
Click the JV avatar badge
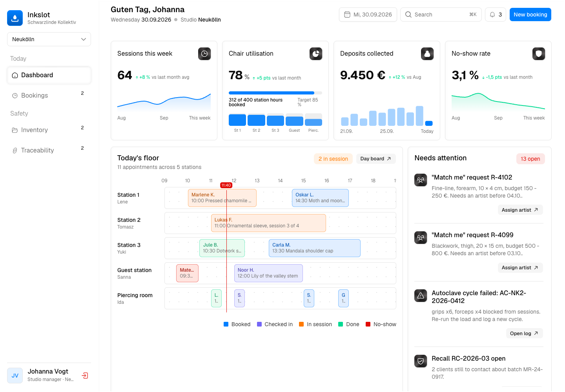pos(15,376)
